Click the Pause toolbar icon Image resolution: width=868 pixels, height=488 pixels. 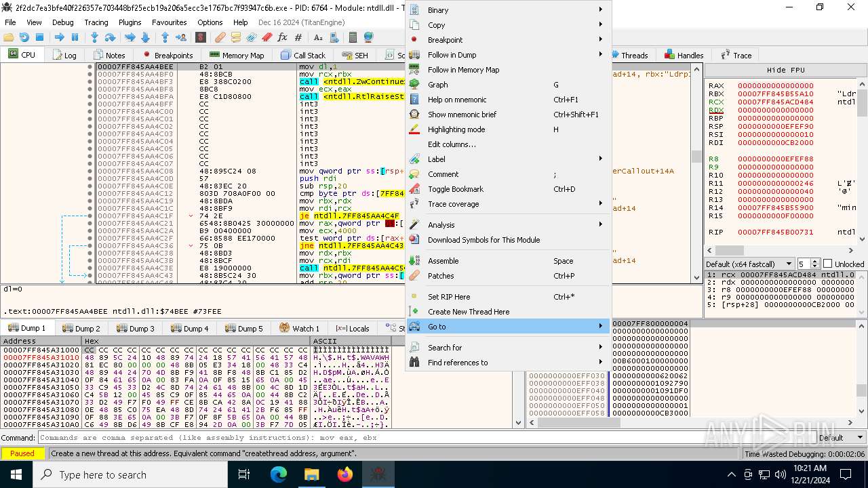pos(75,37)
